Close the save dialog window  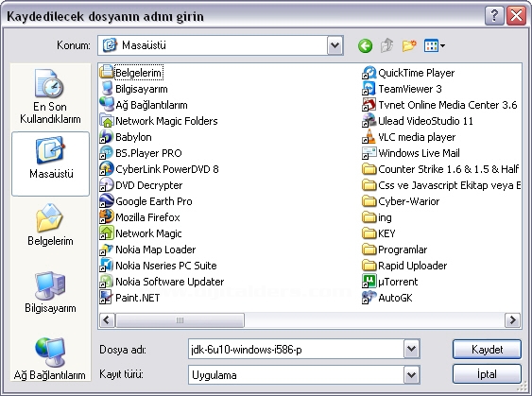click(516, 16)
